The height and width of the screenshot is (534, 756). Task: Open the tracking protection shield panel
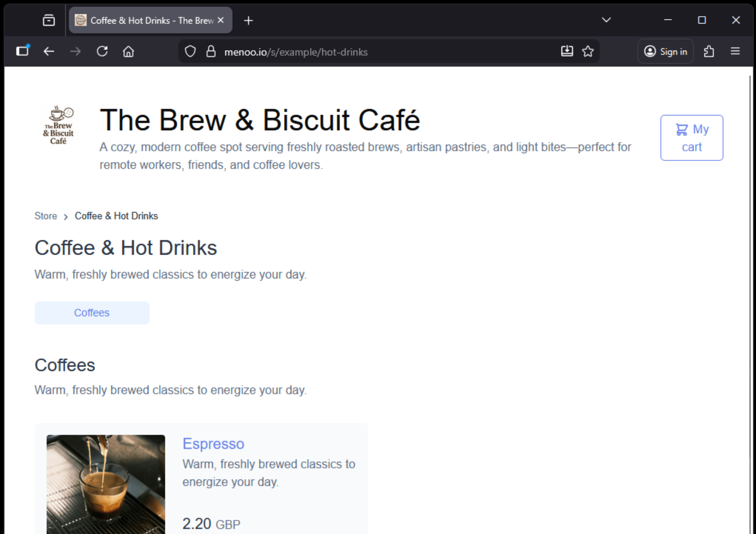(x=190, y=51)
